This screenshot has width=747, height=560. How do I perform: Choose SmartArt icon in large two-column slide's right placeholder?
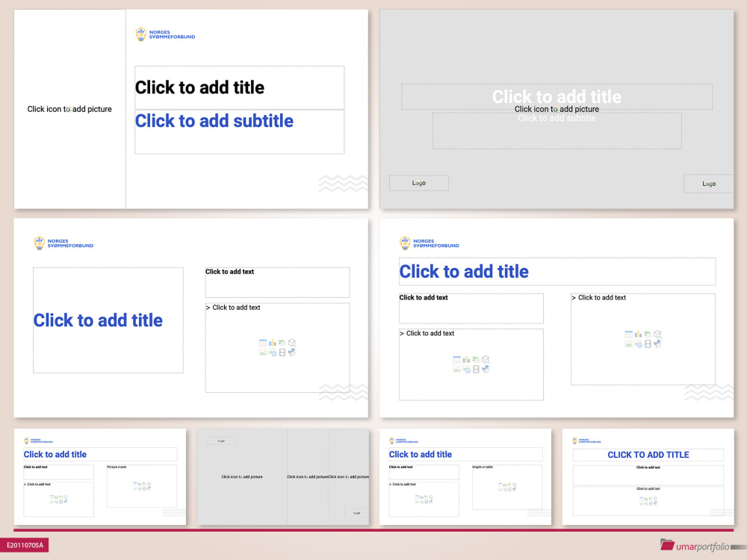coord(648,335)
